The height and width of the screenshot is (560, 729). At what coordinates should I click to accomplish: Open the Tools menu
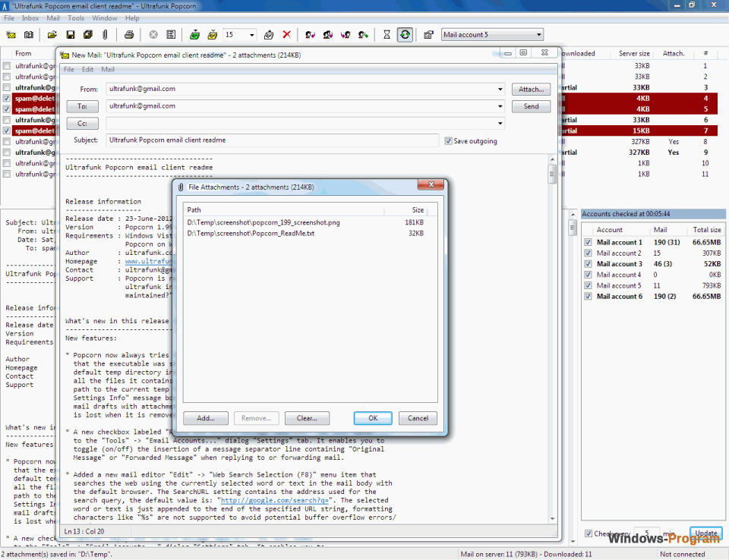tap(76, 18)
